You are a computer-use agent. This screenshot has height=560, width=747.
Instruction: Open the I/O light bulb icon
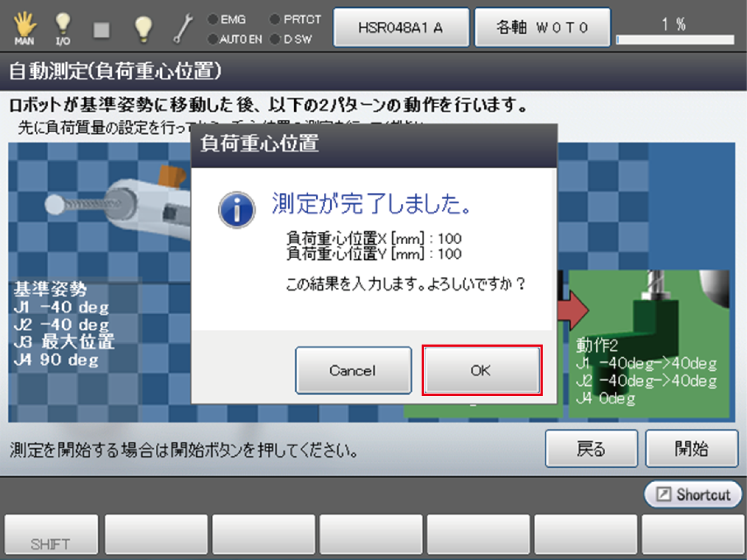(x=63, y=28)
